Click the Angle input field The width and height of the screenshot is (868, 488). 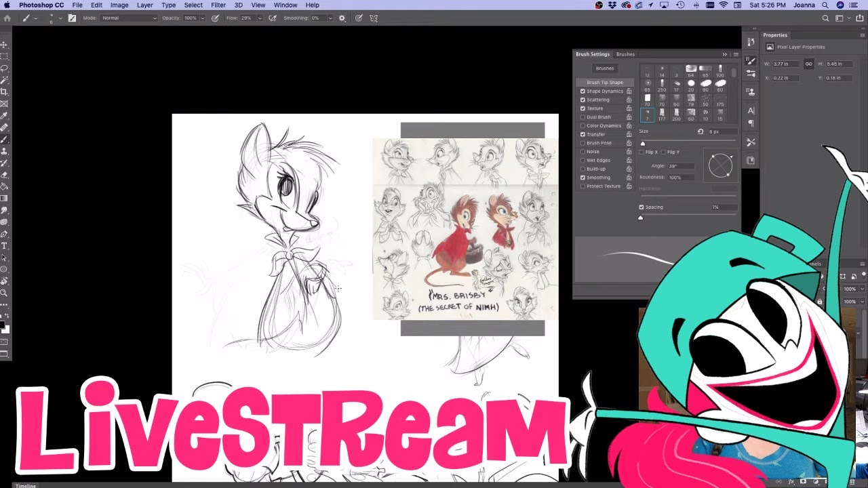click(682, 166)
